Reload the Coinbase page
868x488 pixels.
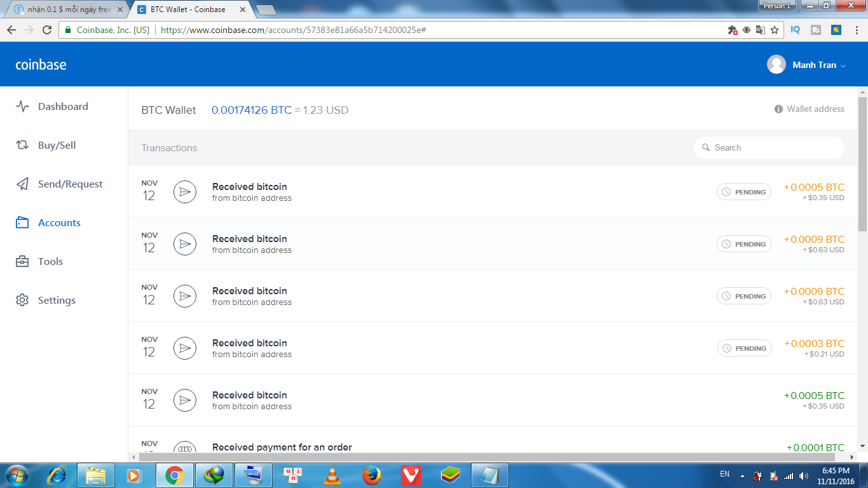(x=47, y=30)
